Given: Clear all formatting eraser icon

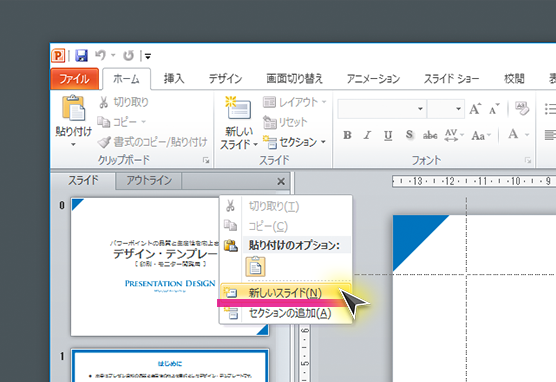Looking at the screenshot, I should coord(522,109).
